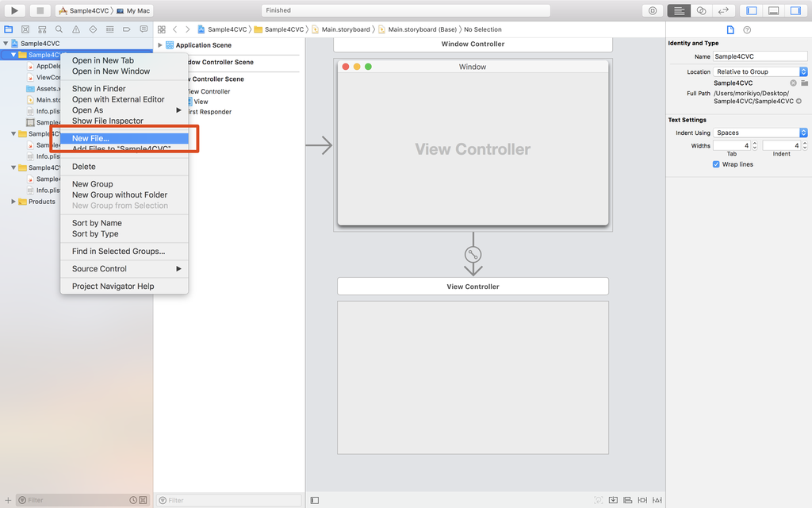Click Main.storyboard in the jump bar

[x=341, y=29]
